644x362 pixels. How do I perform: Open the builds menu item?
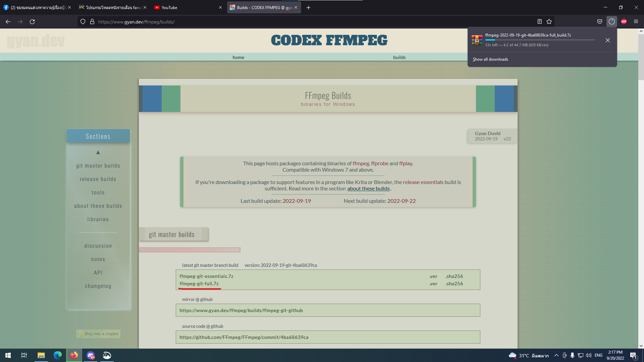point(399,57)
